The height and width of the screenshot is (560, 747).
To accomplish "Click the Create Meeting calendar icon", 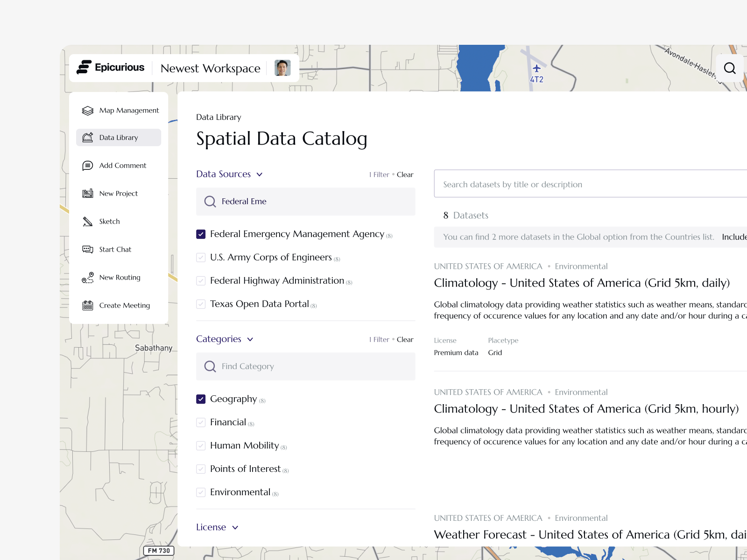I will point(88,306).
